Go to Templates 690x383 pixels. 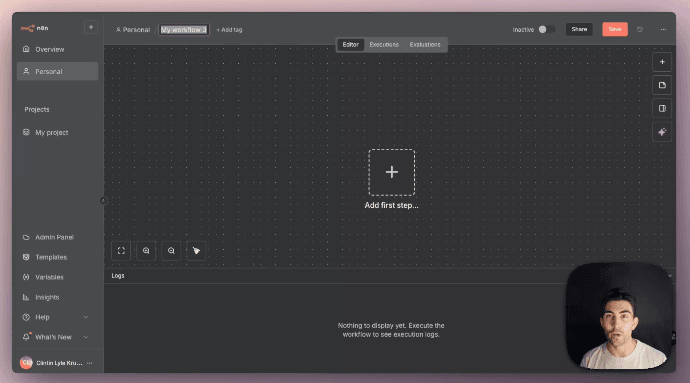click(x=57, y=257)
